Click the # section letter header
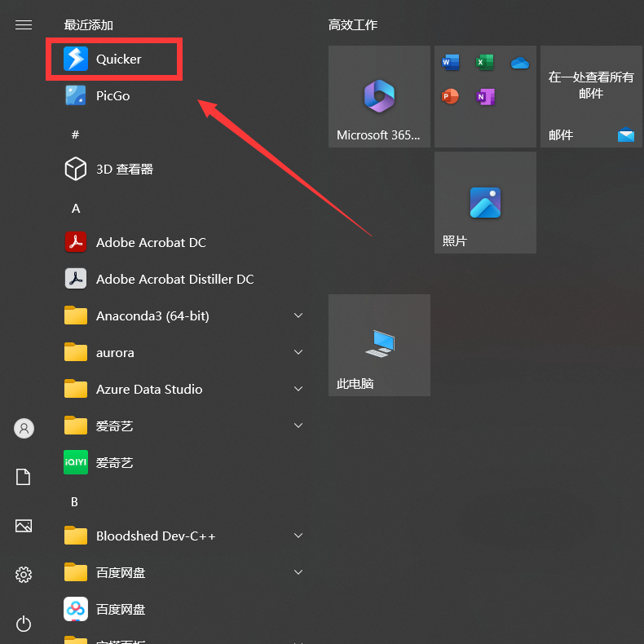 pyautogui.click(x=75, y=135)
